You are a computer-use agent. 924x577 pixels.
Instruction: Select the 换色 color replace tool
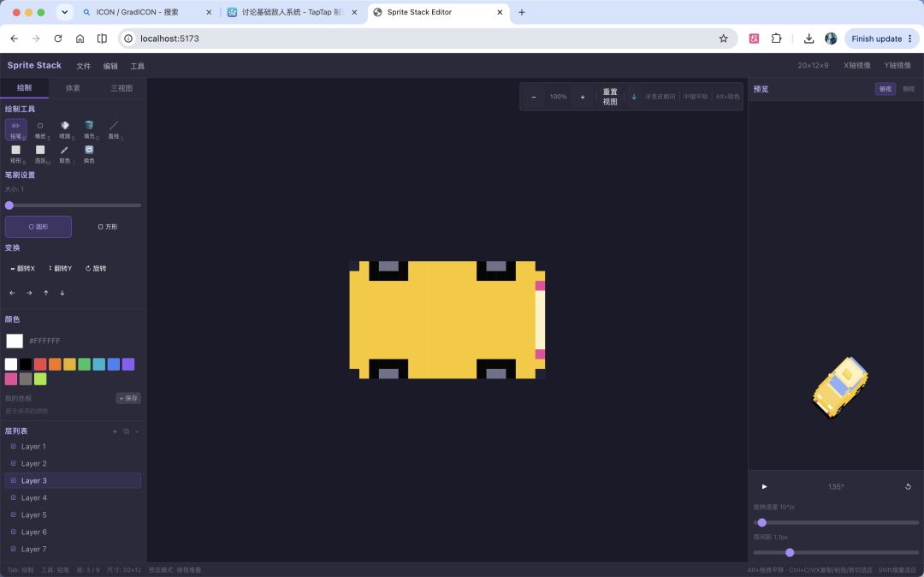[89, 154]
